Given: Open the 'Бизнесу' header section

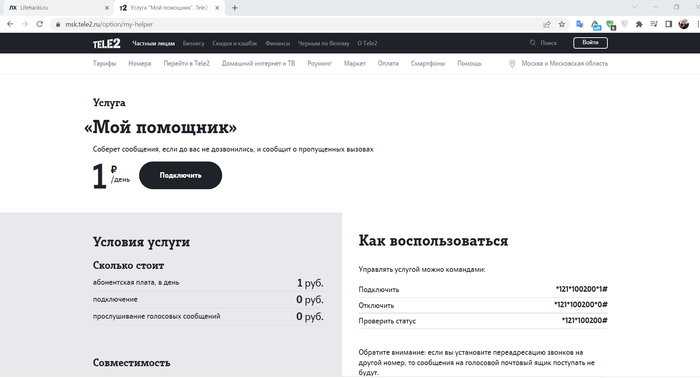Looking at the screenshot, I should click(x=193, y=43).
